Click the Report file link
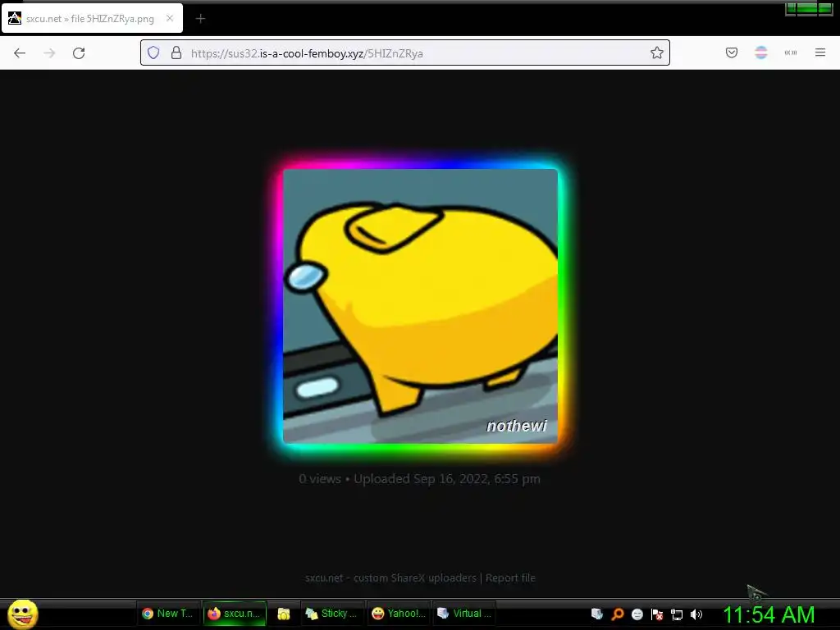 510,578
